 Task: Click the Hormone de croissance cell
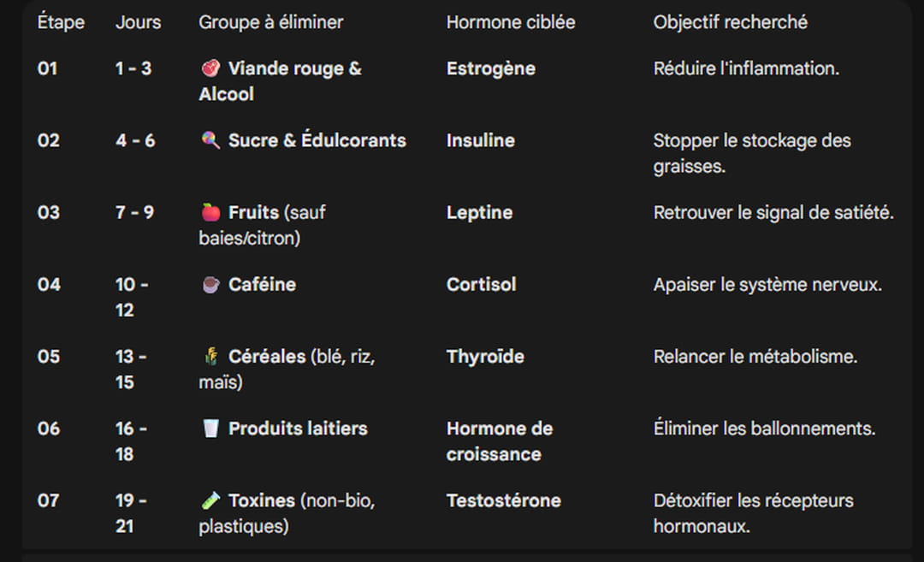(x=500, y=441)
